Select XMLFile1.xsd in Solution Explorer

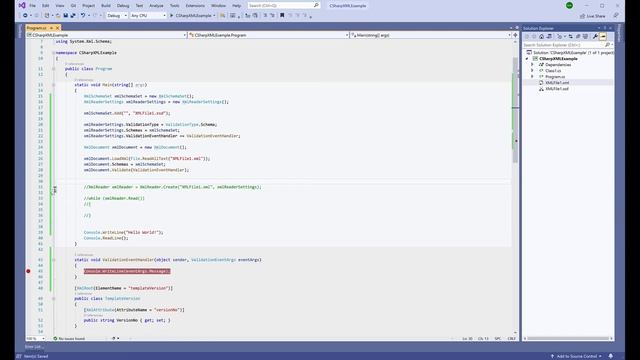(x=557, y=89)
